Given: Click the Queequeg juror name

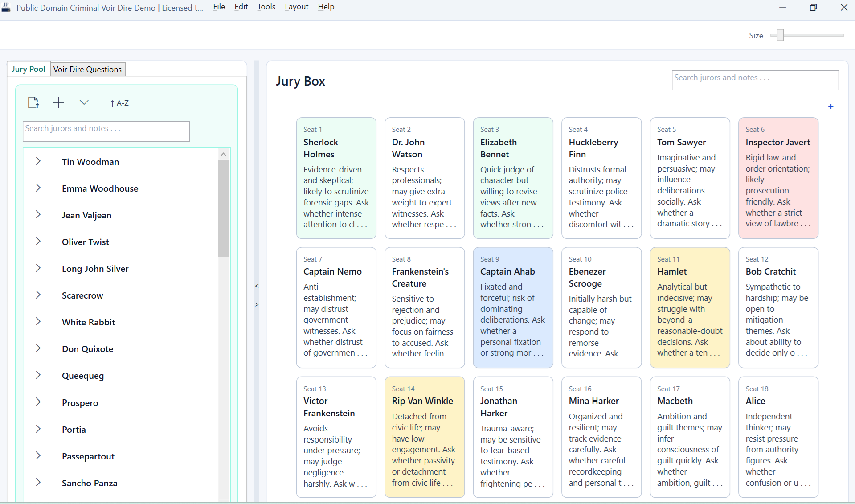Looking at the screenshot, I should (83, 376).
